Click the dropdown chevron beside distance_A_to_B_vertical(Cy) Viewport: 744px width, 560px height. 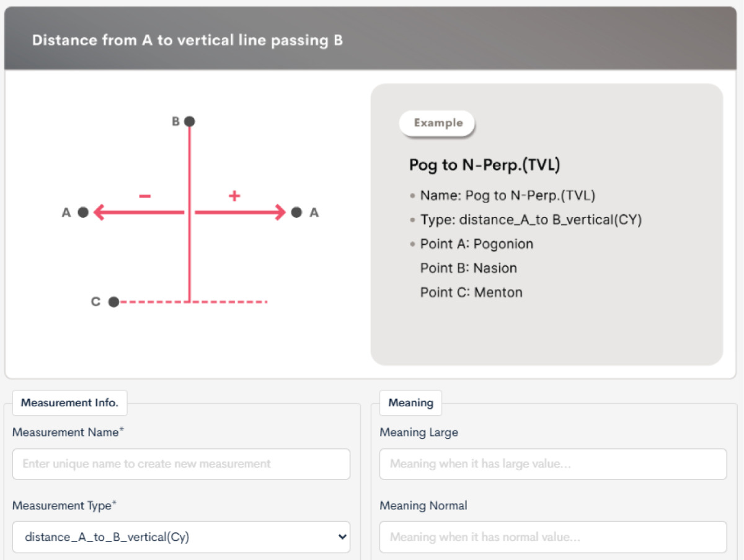click(342, 537)
